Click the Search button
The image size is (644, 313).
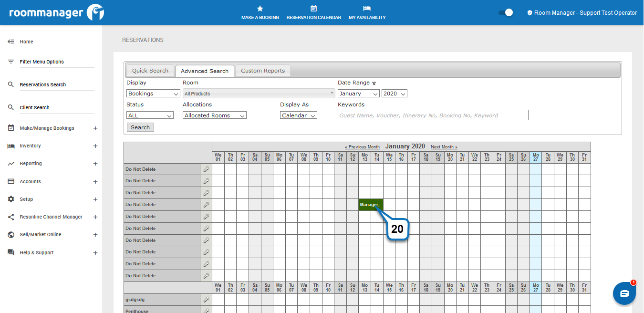point(140,127)
